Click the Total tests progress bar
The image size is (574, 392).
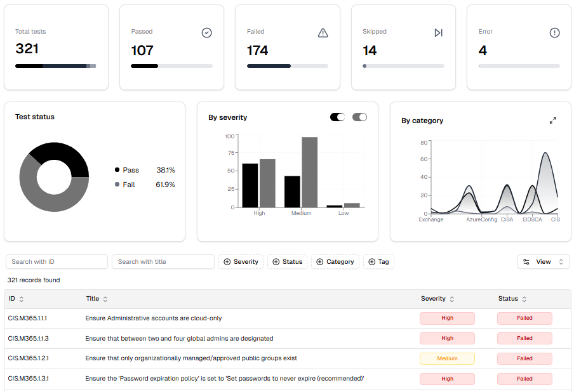tap(56, 66)
